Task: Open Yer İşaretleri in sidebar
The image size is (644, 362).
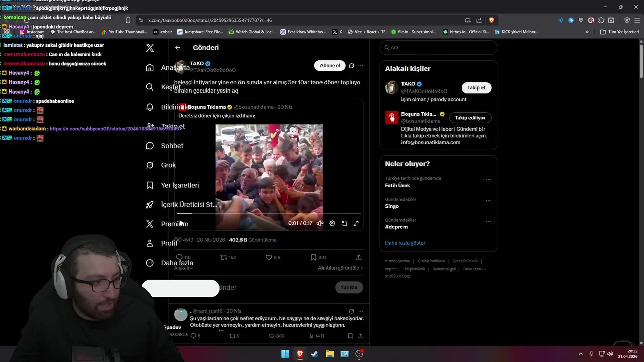Action: 173,185
